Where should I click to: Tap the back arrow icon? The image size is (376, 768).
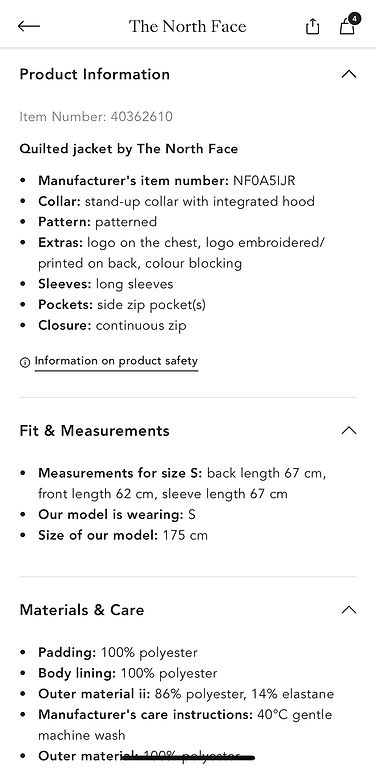coord(29,26)
